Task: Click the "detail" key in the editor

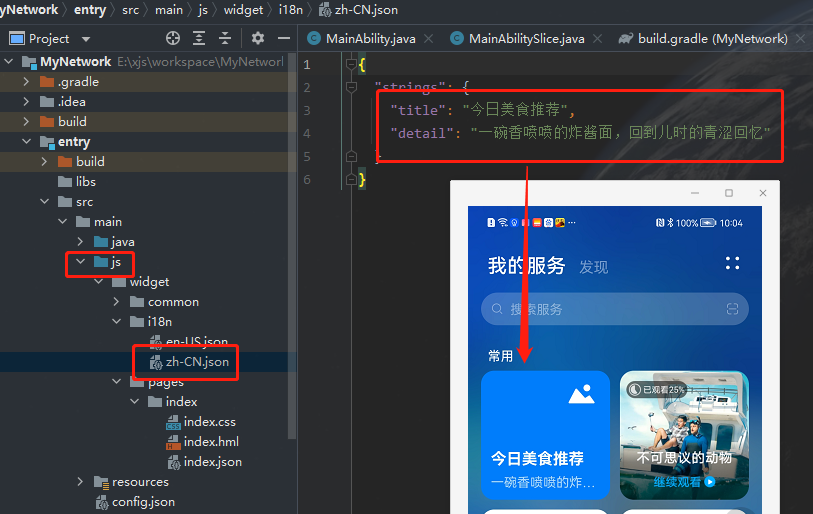Action: point(422,133)
